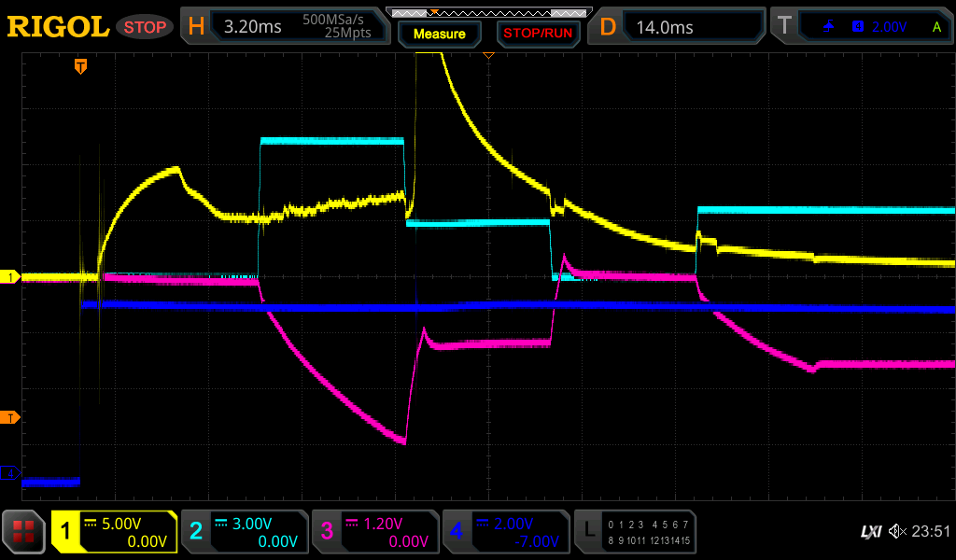Viewport: 956px width, 560px height.
Task: Click the LXI network status icon
Action: [870, 532]
